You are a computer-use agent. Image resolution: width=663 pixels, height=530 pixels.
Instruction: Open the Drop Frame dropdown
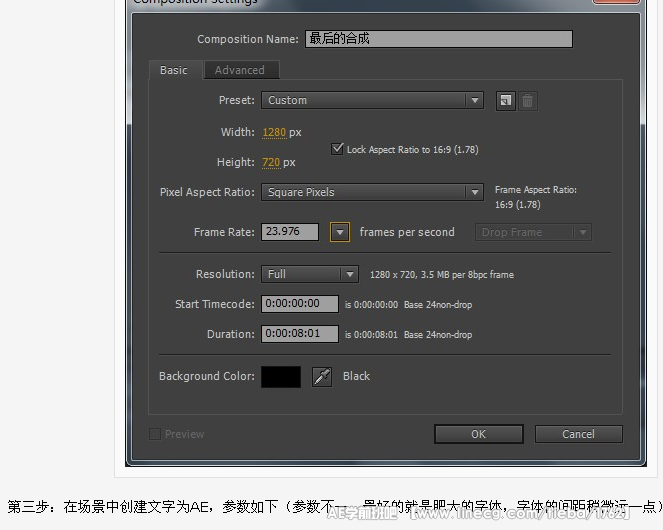coord(533,232)
